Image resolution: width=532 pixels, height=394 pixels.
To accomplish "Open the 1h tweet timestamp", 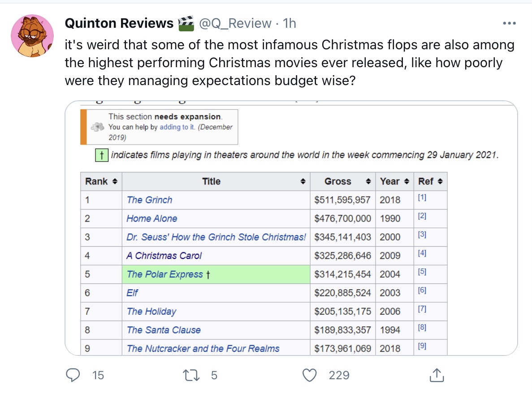I will pyautogui.click(x=290, y=23).
